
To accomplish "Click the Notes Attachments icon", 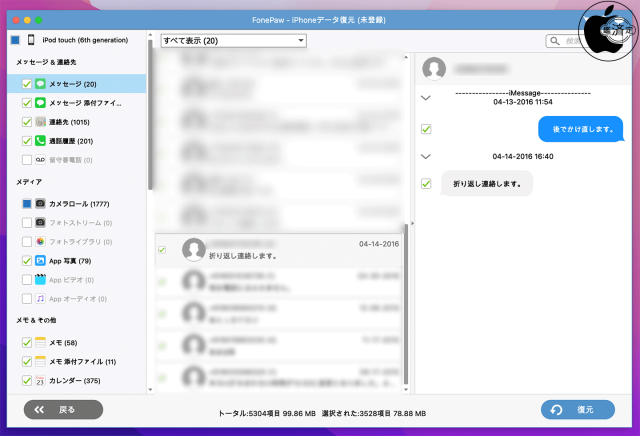I will tap(40, 361).
